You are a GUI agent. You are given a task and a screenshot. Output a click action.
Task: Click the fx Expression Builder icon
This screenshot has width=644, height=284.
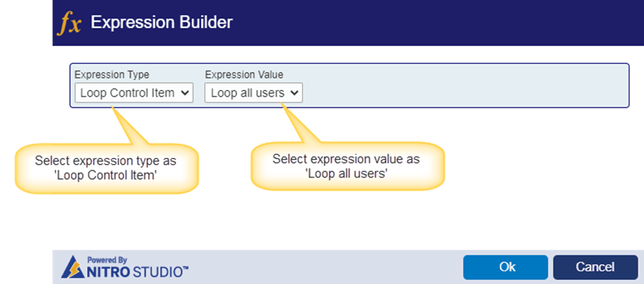click(x=69, y=23)
